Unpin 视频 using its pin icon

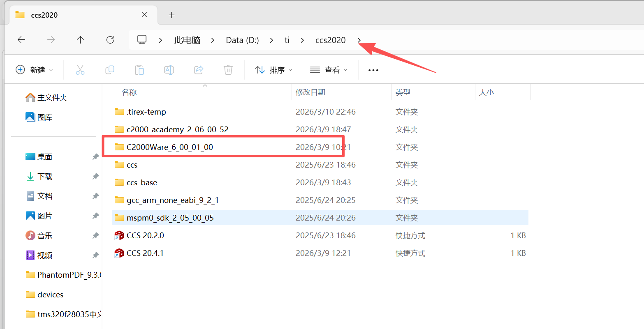(x=95, y=255)
